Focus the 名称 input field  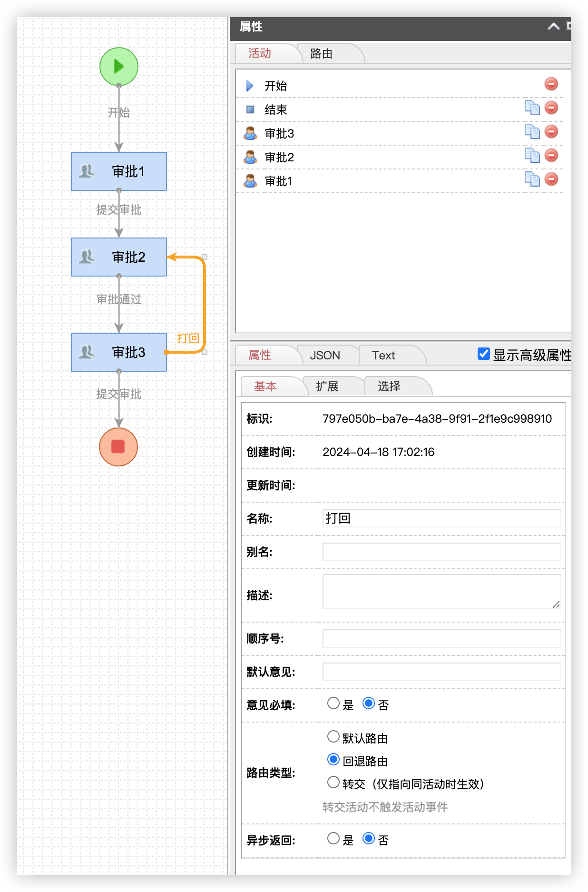[x=441, y=518]
